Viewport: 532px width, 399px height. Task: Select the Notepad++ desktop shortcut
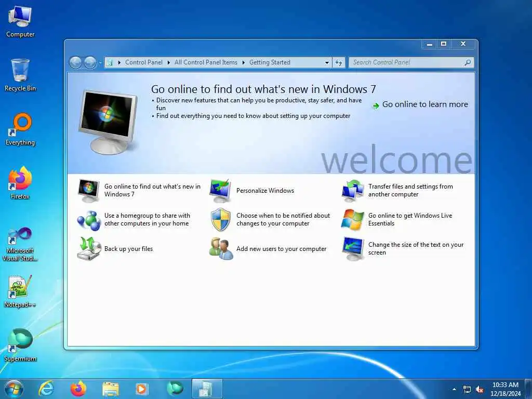tap(20, 291)
